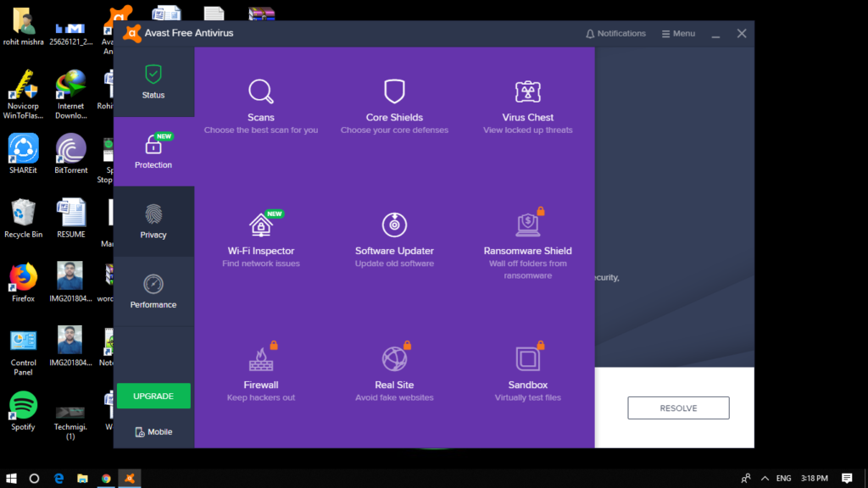
Task: Select the locked Firewall icon
Action: tap(261, 358)
